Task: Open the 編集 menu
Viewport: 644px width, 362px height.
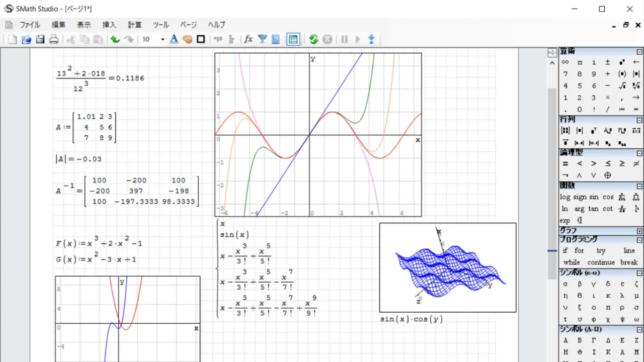Action: pyautogui.click(x=58, y=25)
